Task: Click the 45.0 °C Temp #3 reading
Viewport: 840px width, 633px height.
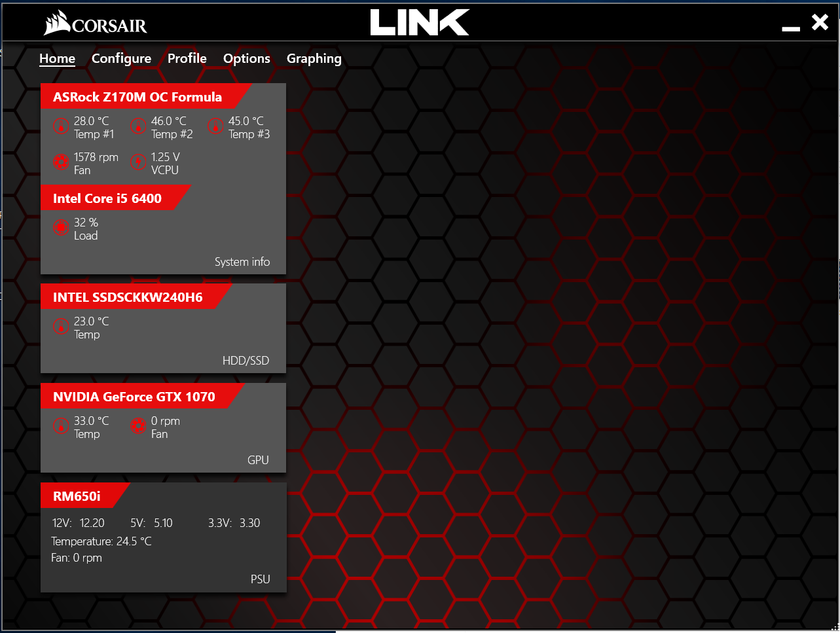Action: (x=249, y=127)
